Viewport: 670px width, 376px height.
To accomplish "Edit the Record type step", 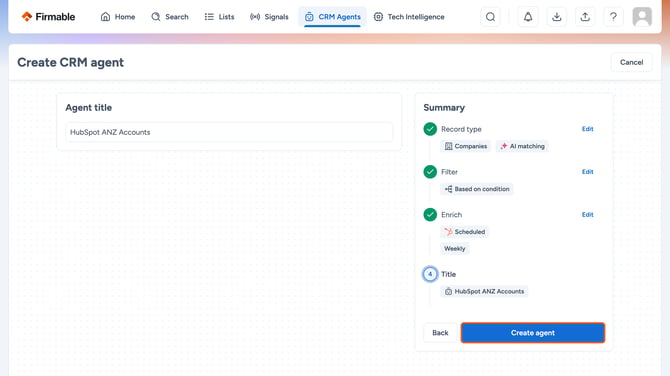I will [588, 129].
